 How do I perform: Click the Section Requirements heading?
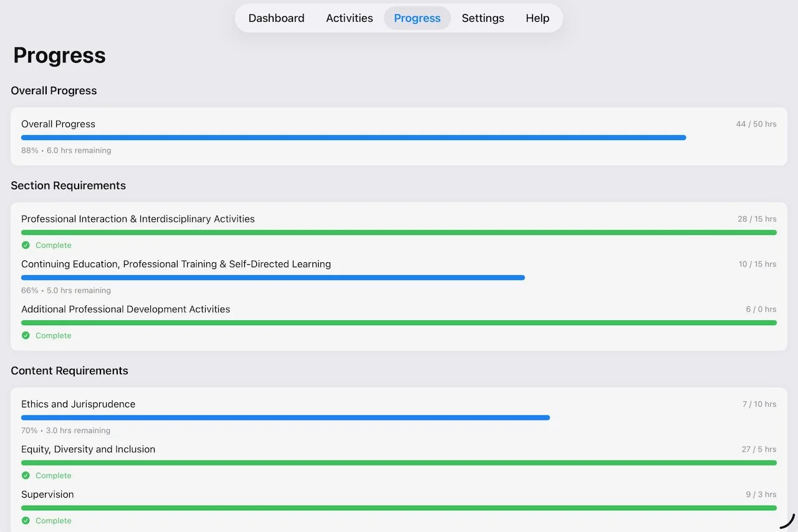pos(68,186)
